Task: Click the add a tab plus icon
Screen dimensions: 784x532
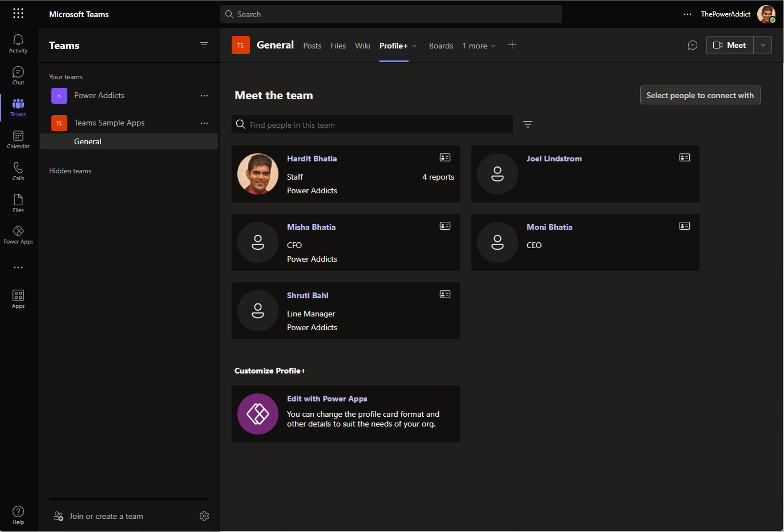Action: point(512,45)
